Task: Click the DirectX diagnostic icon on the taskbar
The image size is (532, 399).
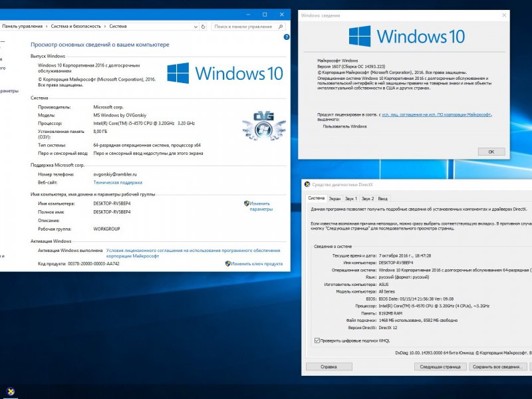Action: (x=11, y=392)
